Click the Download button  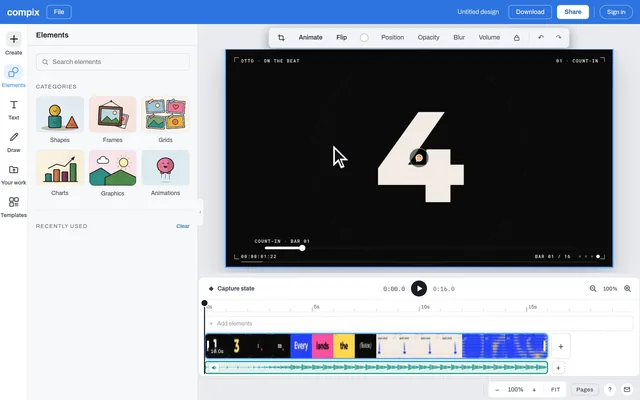coord(530,12)
